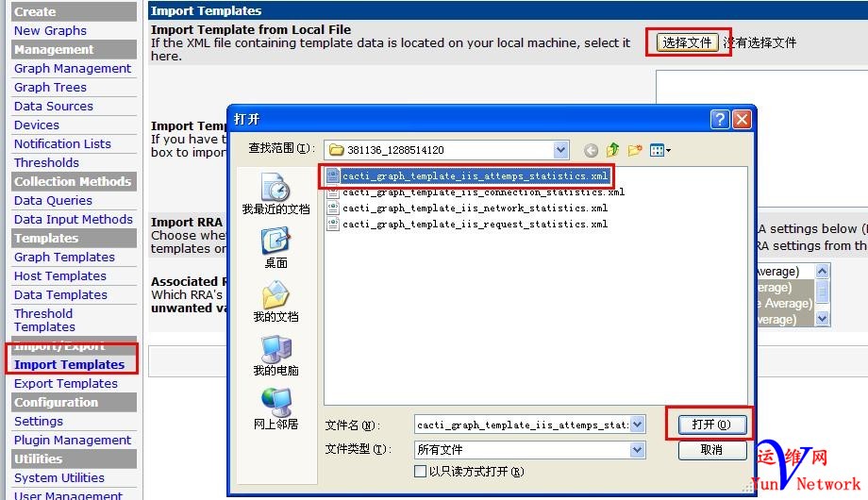Open Network Neighborhood (网上邻居) icon
868x500 pixels.
(x=275, y=402)
